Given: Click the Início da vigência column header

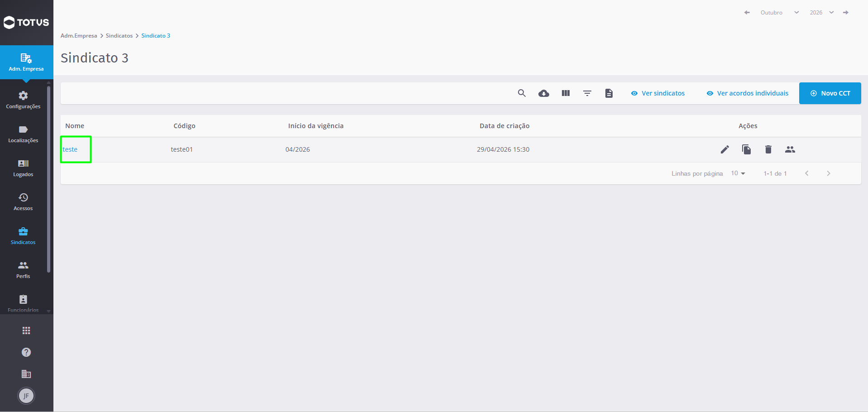Looking at the screenshot, I should (316, 126).
